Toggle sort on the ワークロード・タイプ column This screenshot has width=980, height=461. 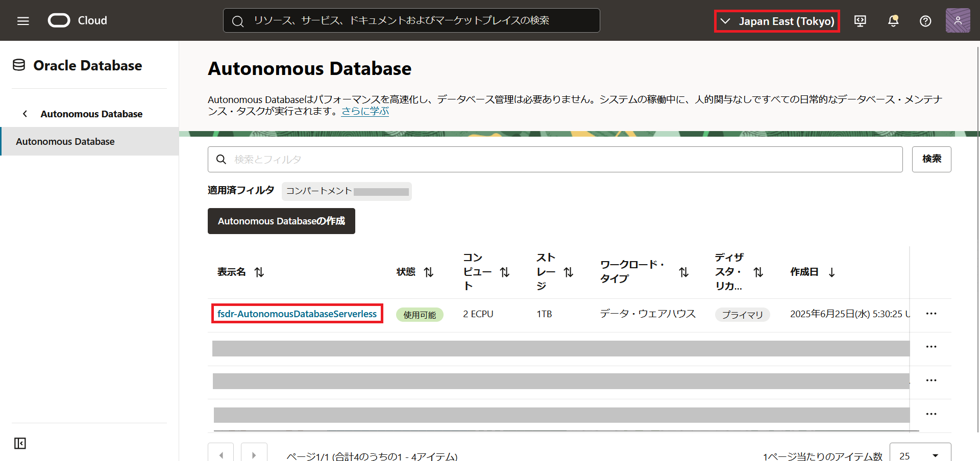[684, 272]
